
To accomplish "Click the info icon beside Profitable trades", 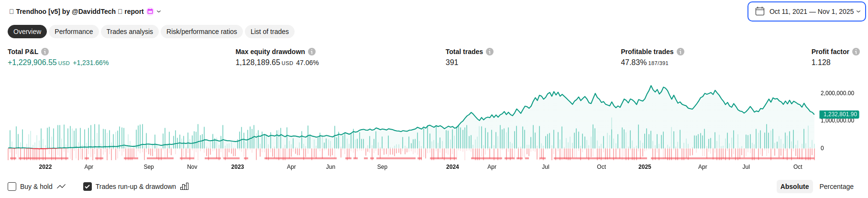I will pyautogui.click(x=681, y=52).
